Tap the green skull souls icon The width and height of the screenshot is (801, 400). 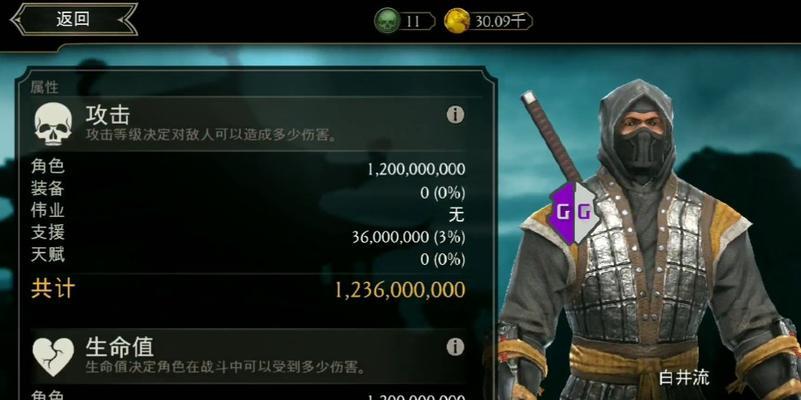click(x=387, y=21)
